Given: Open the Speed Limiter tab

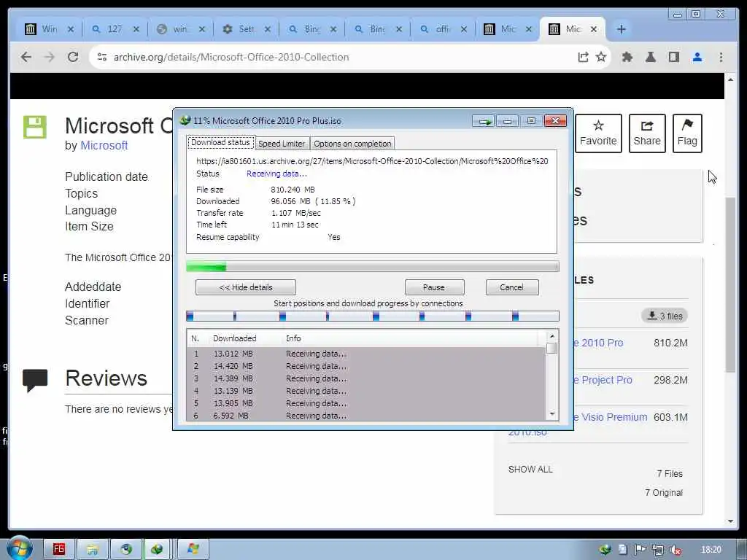Looking at the screenshot, I should [282, 144].
